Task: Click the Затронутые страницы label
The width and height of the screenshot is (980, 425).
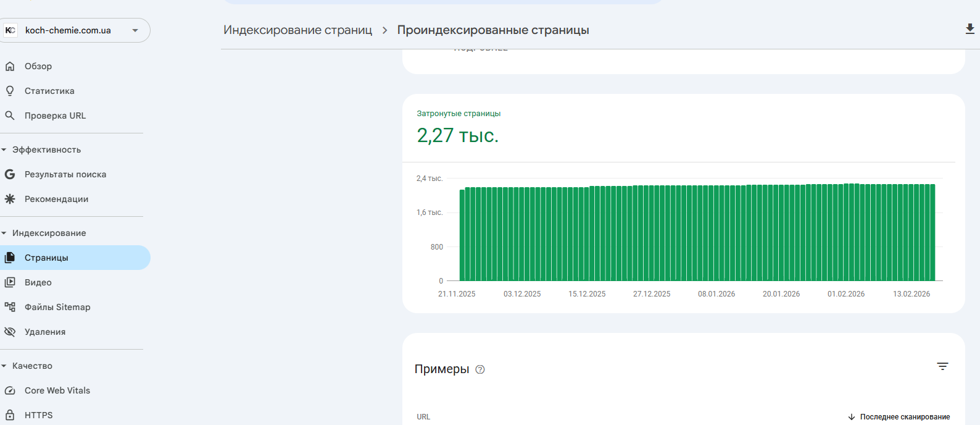Action: click(459, 114)
